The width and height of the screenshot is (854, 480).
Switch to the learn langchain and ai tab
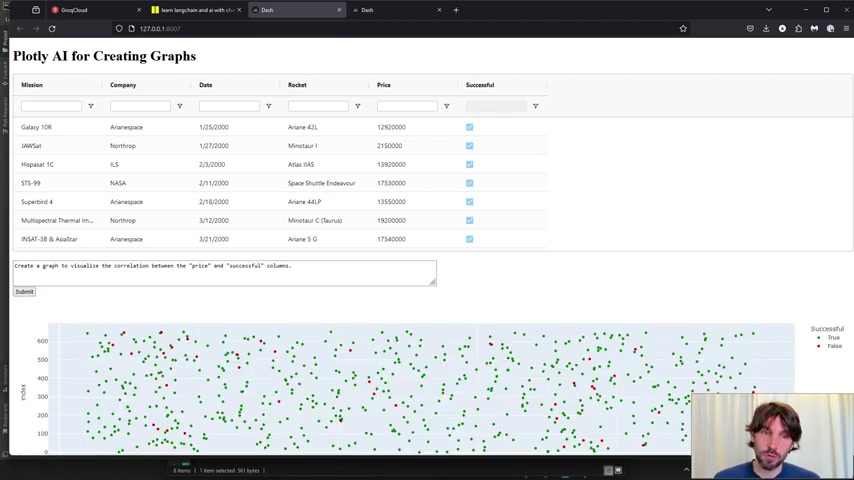tap(197, 10)
